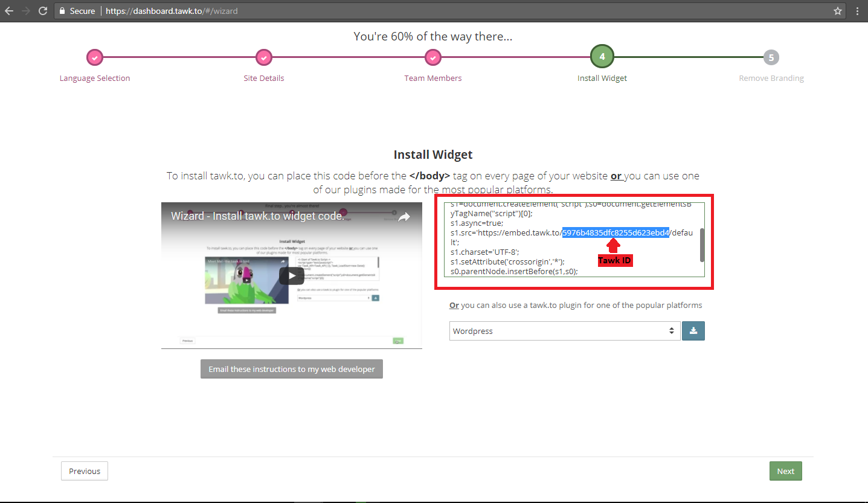This screenshot has height=503, width=868.
Task: Click the green Next button
Action: click(x=785, y=471)
